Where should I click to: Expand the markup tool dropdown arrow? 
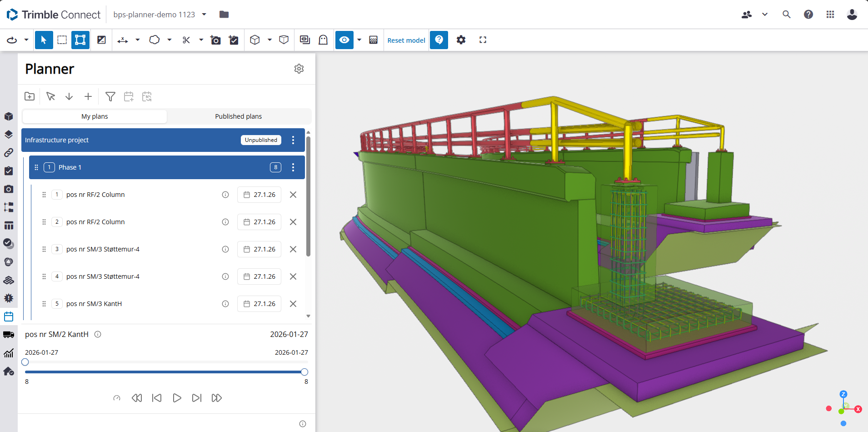[170, 40]
